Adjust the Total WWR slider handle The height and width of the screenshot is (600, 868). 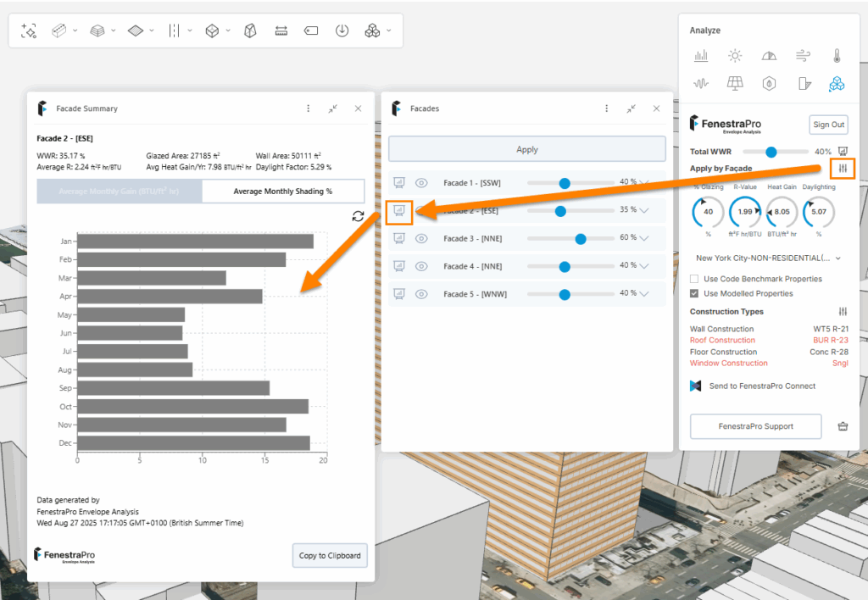tap(771, 152)
